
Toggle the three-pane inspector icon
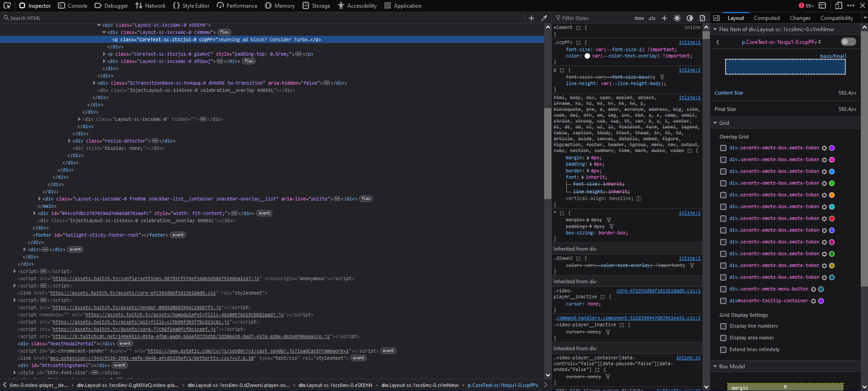[x=716, y=18]
